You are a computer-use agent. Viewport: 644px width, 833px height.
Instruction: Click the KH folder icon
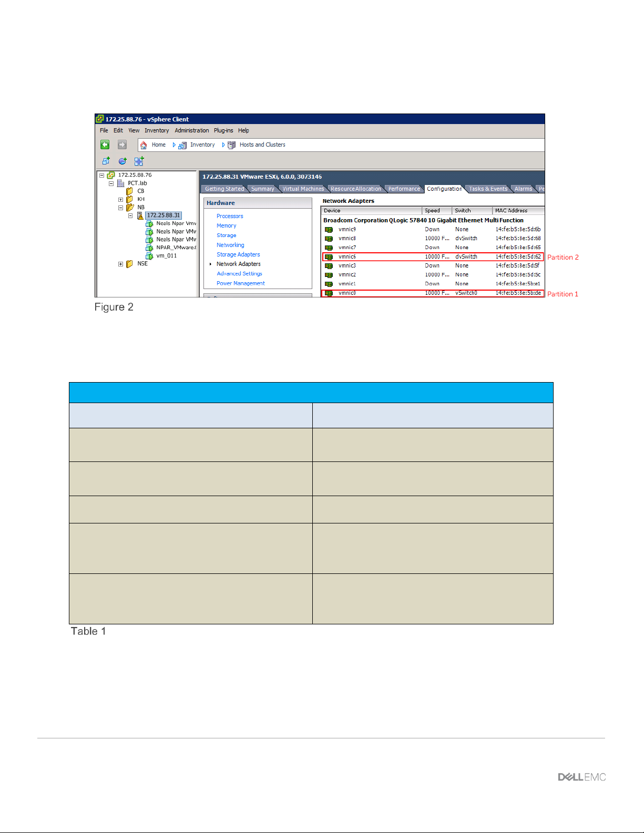130,199
